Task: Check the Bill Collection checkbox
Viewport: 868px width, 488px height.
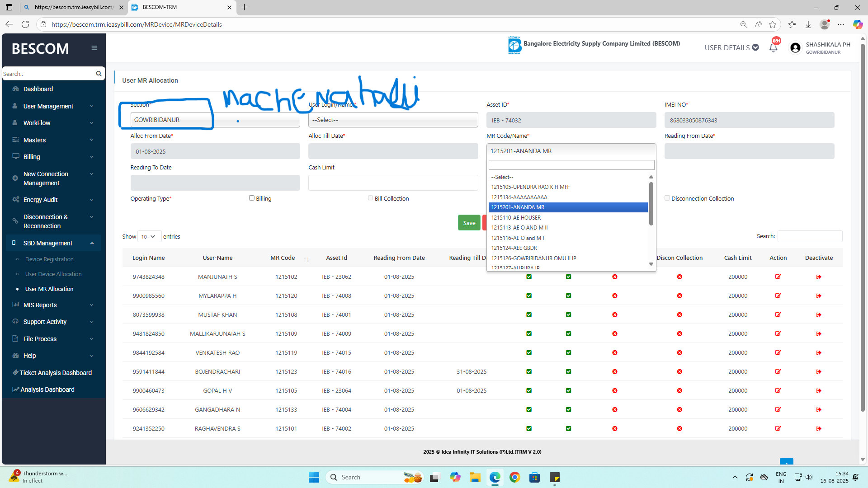Action: (370, 198)
